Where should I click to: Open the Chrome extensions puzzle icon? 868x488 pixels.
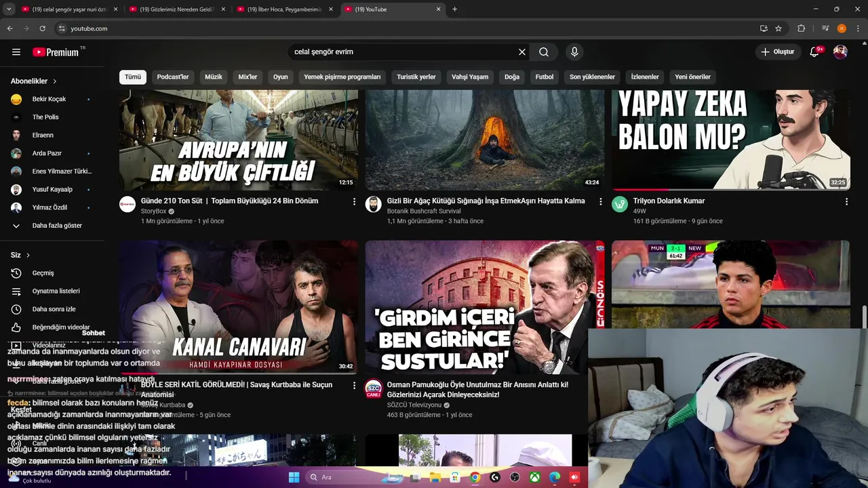click(x=802, y=28)
